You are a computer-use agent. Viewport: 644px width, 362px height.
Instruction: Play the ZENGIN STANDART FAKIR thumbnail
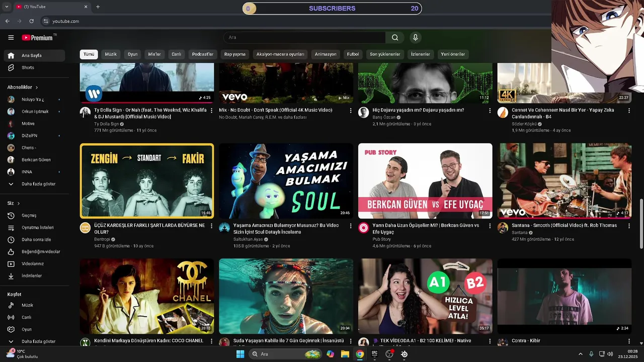(147, 181)
